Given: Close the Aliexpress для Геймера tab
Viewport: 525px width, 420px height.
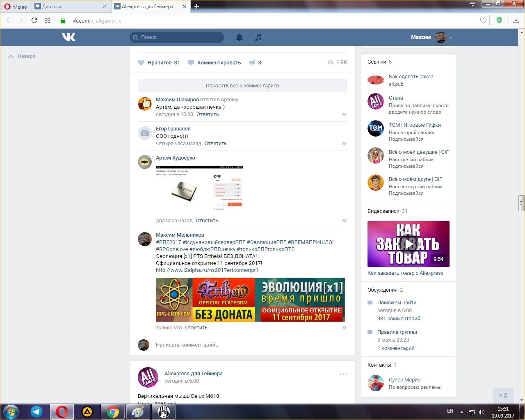Looking at the screenshot, I should pyautogui.click(x=184, y=7).
